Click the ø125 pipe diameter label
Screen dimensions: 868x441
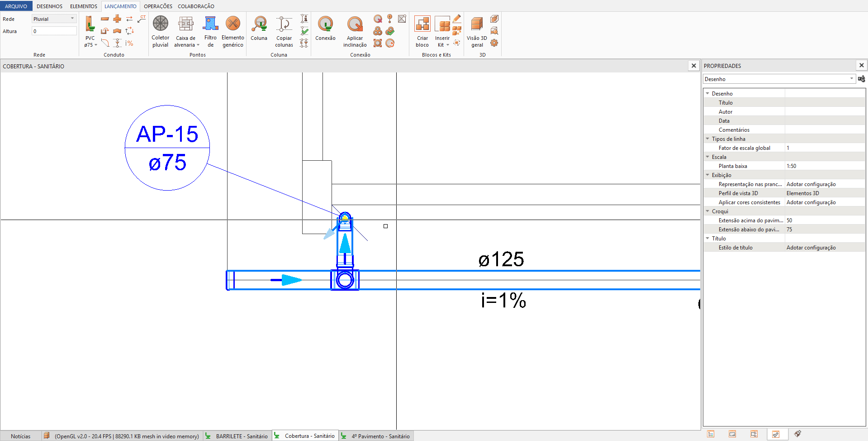tap(501, 259)
